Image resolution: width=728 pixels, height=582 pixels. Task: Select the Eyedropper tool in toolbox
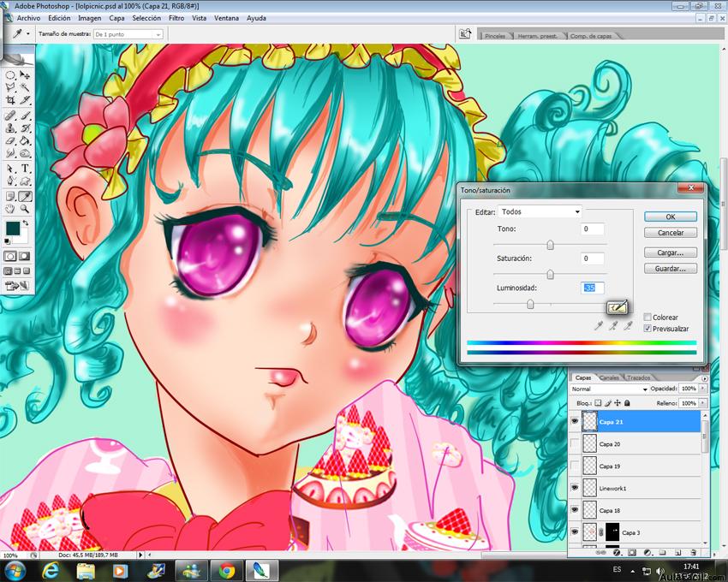pyautogui.click(x=25, y=197)
